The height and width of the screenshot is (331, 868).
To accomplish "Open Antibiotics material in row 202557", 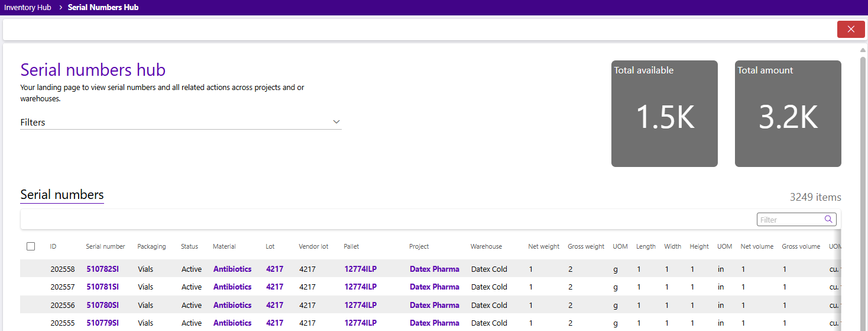I will coord(232,287).
